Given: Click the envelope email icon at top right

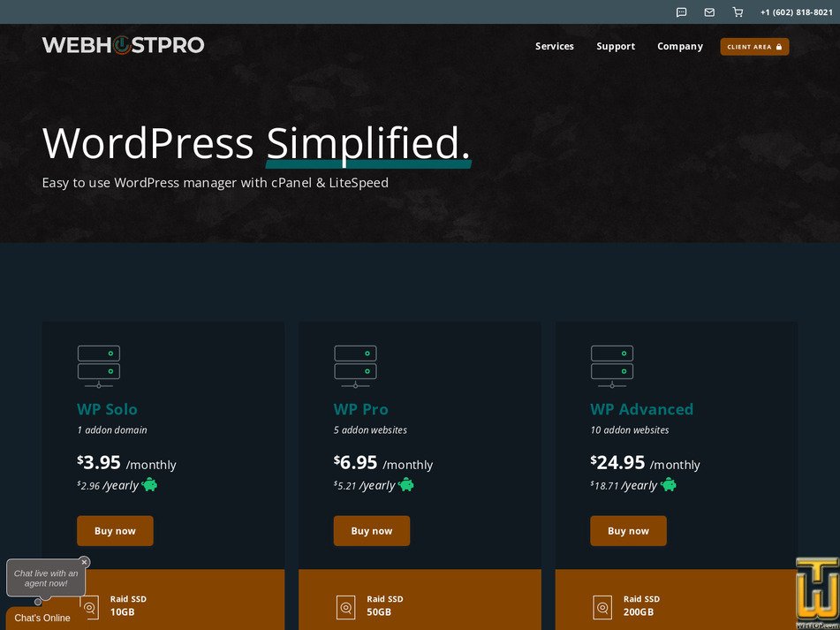Looking at the screenshot, I should (709, 11).
